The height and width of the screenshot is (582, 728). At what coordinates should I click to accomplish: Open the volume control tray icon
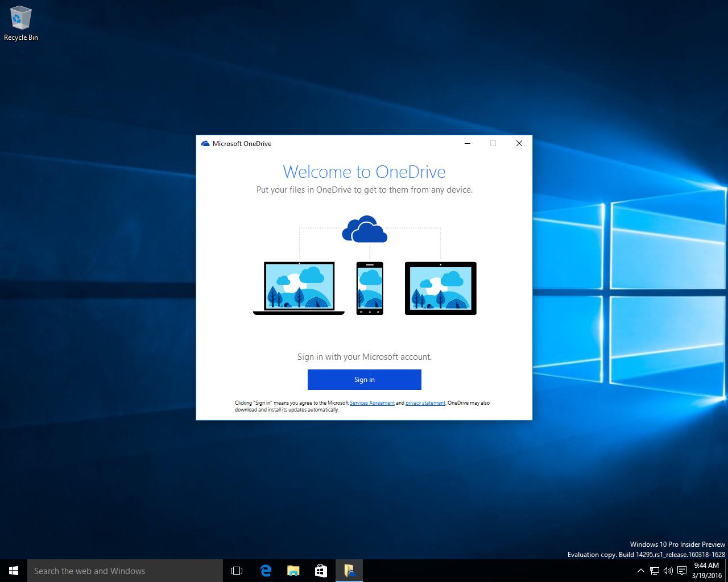point(668,571)
